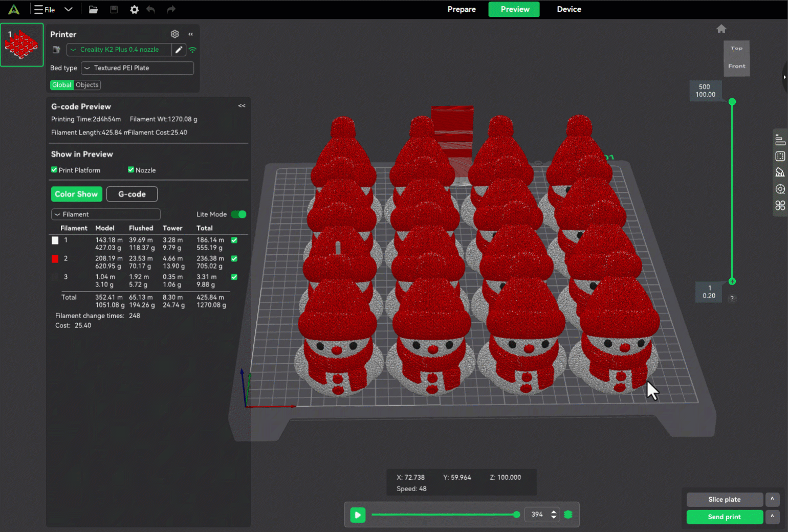Click the Filament column header
Image resolution: width=788 pixels, height=532 pixels.
(74, 228)
